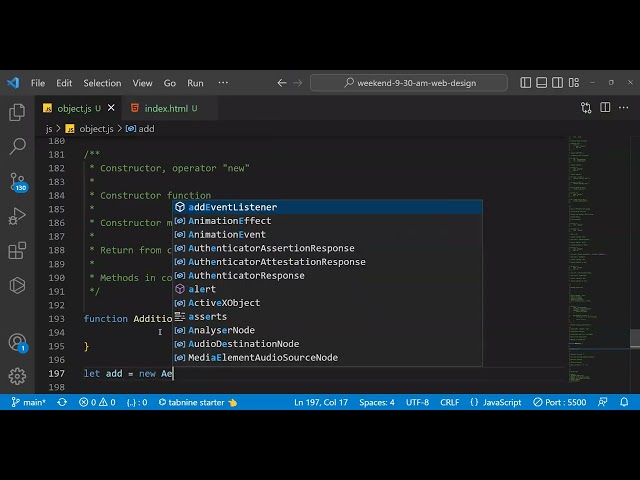
Task: Select AudioDestinationNode suggestion
Action: point(327,344)
